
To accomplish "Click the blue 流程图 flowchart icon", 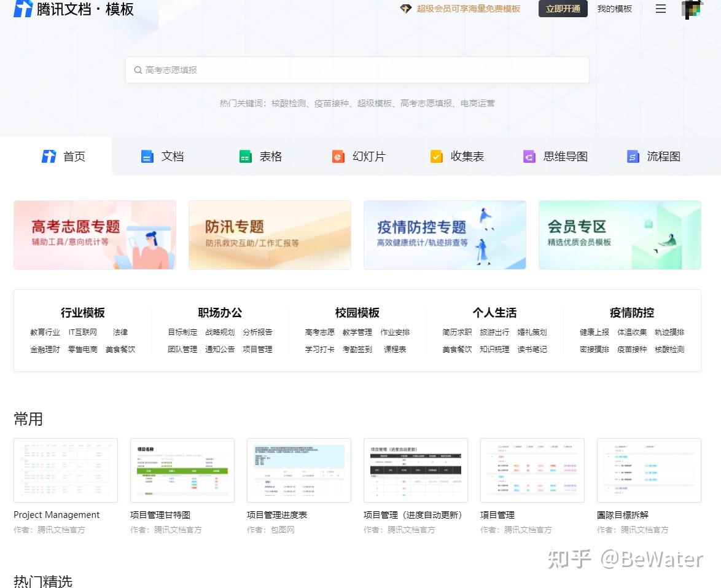I will pyautogui.click(x=633, y=157).
